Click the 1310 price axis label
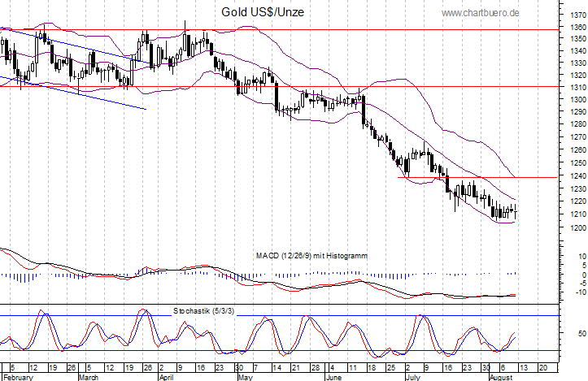The width and height of the screenshot is (588, 381). tap(578, 88)
